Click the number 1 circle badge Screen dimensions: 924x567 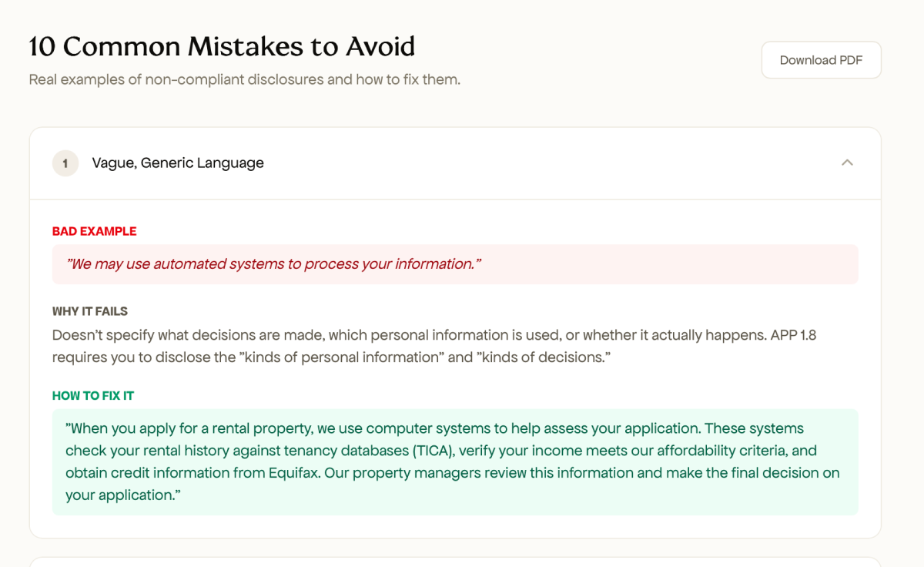click(65, 163)
